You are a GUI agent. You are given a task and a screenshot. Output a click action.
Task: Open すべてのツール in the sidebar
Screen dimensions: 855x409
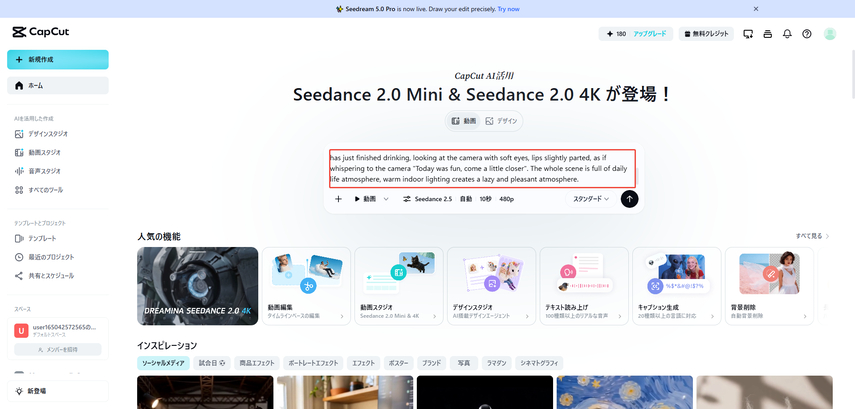point(39,190)
